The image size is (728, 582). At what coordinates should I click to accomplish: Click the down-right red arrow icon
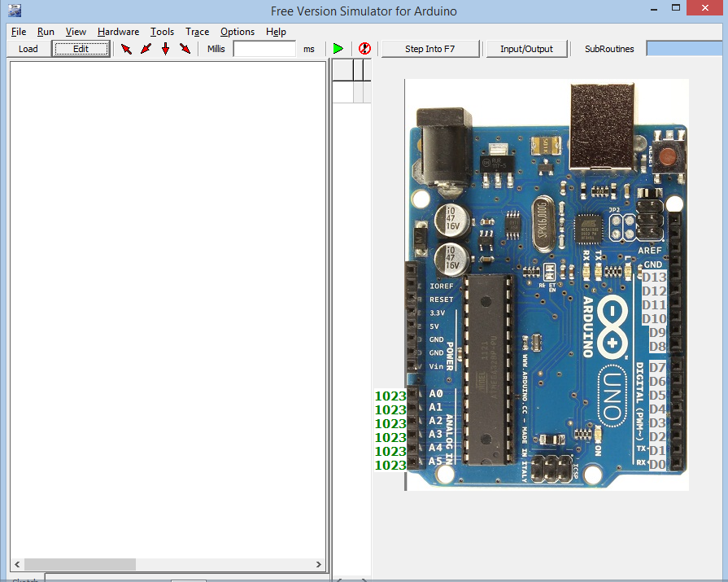click(185, 49)
